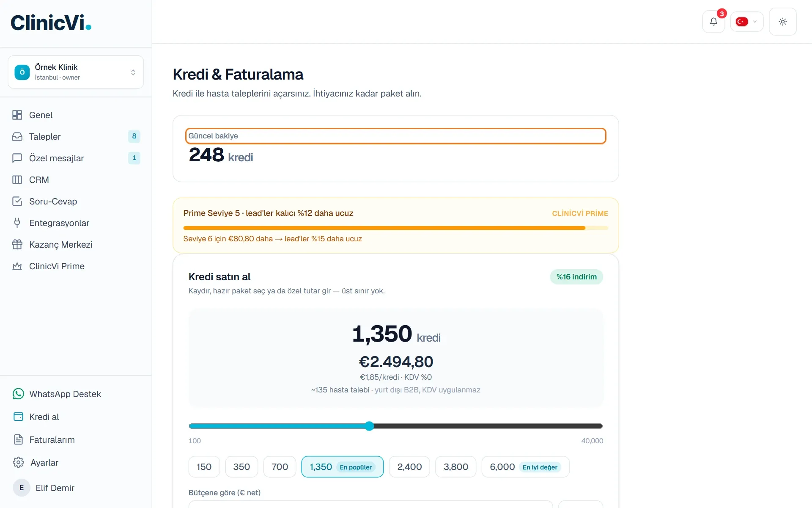Go to Talepler in sidebar
Screen dimensions: 812x508
point(76,137)
